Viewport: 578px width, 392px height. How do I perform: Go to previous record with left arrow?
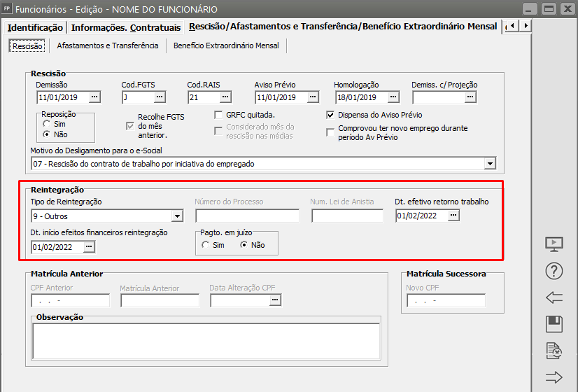click(x=554, y=297)
